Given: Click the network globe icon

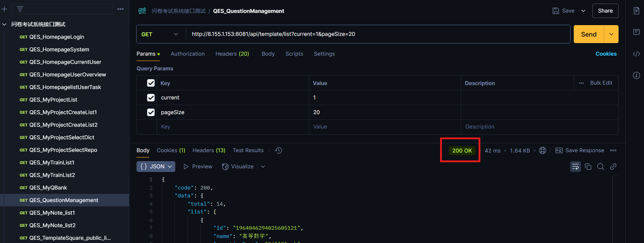Looking at the screenshot, I should tap(543, 150).
